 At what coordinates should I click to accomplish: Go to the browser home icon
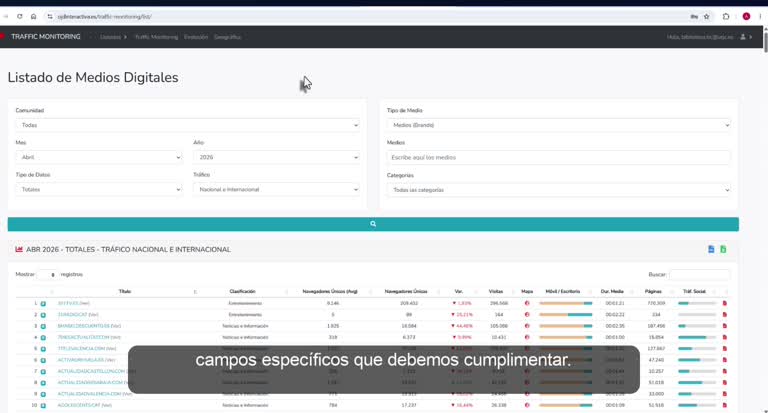click(x=33, y=16)
